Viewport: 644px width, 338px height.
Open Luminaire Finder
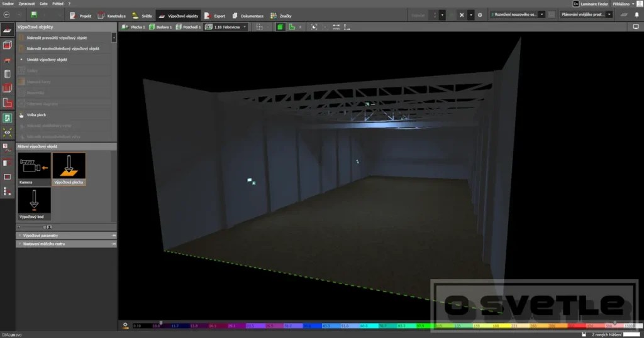(591, 4)
